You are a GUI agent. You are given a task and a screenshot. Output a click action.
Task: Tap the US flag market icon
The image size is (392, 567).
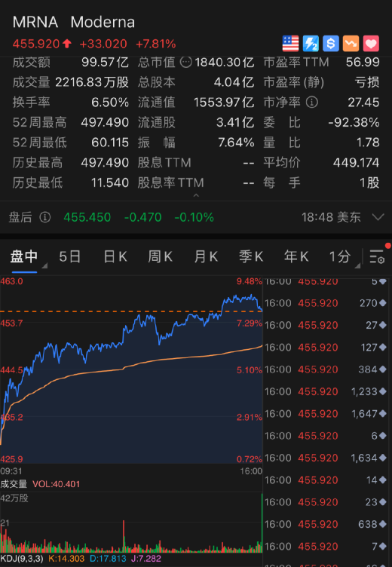290,44
